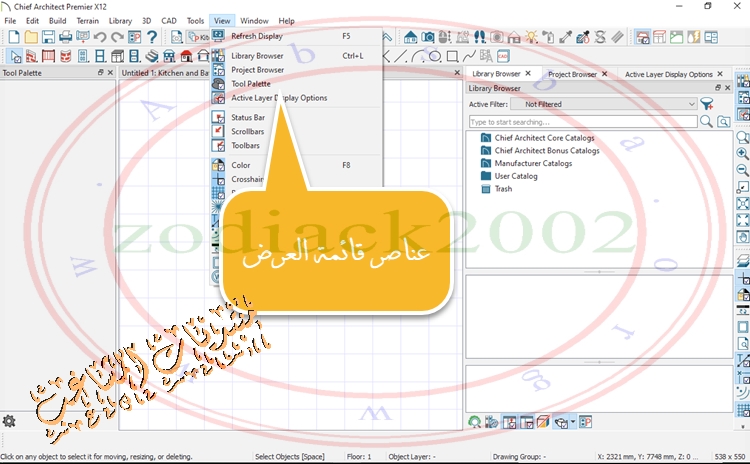The height and width of the screenshot is (464, 750).
Task: Click Zoom In on the right toolbar
Action: [743, 154]
